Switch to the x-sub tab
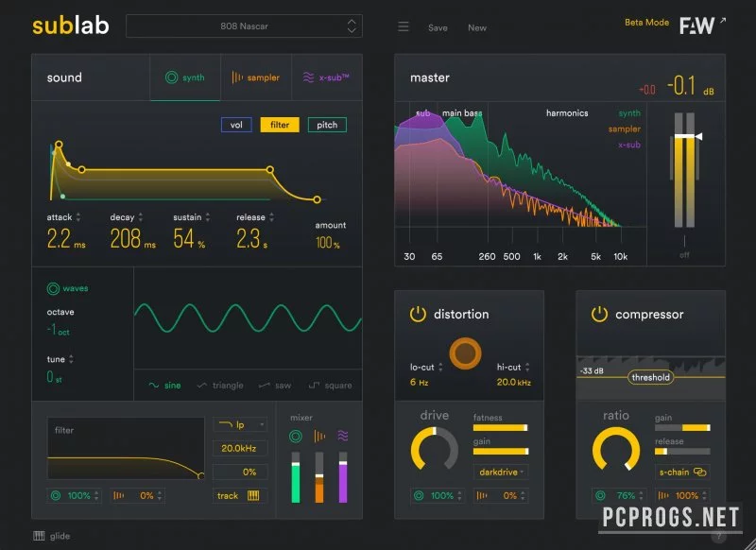756x550 pixels. point(327,77)
